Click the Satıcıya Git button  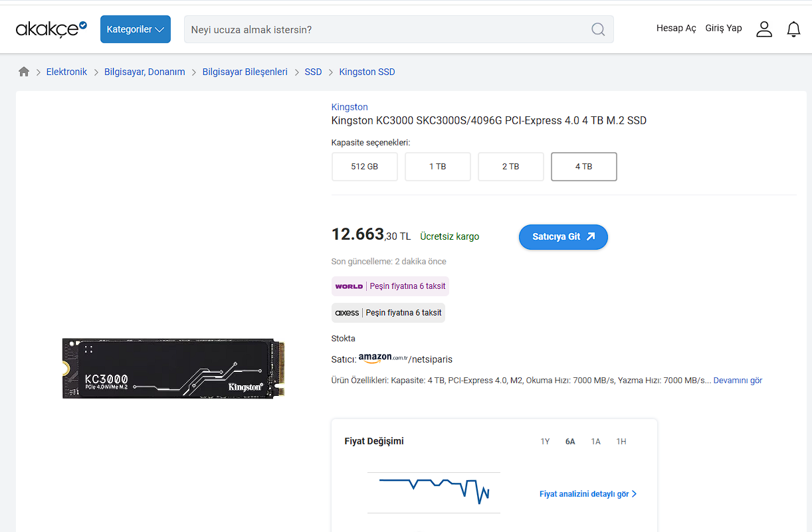563,237
